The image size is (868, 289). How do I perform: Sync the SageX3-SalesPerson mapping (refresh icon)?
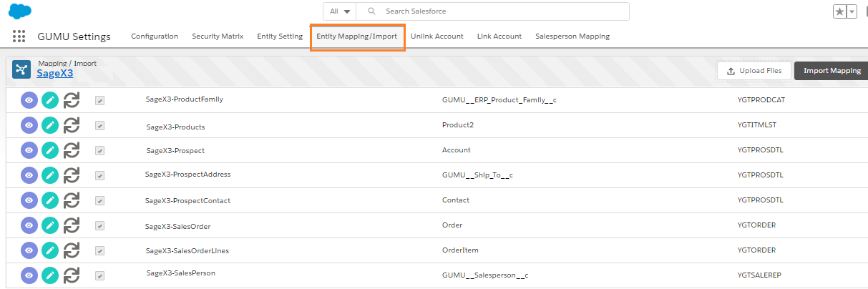[x=71, y=275]
